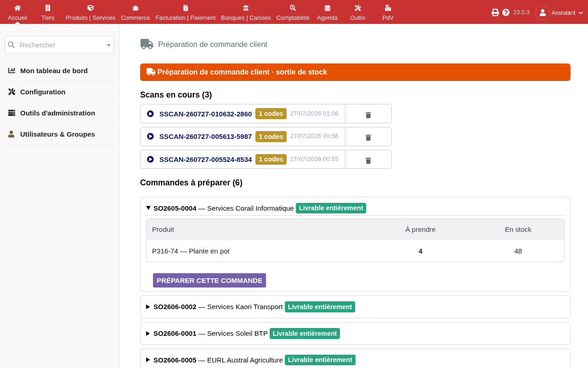This screenshot has height=368, width=588.
Task: Click the 1 codes badge of scan 2860
Action: (271, 114)
